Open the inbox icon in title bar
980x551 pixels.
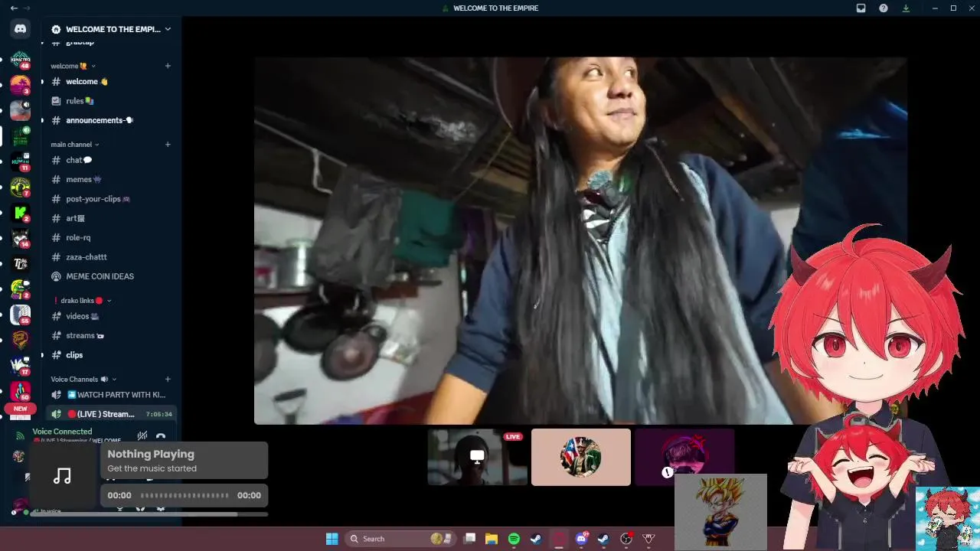coord(861,8)
